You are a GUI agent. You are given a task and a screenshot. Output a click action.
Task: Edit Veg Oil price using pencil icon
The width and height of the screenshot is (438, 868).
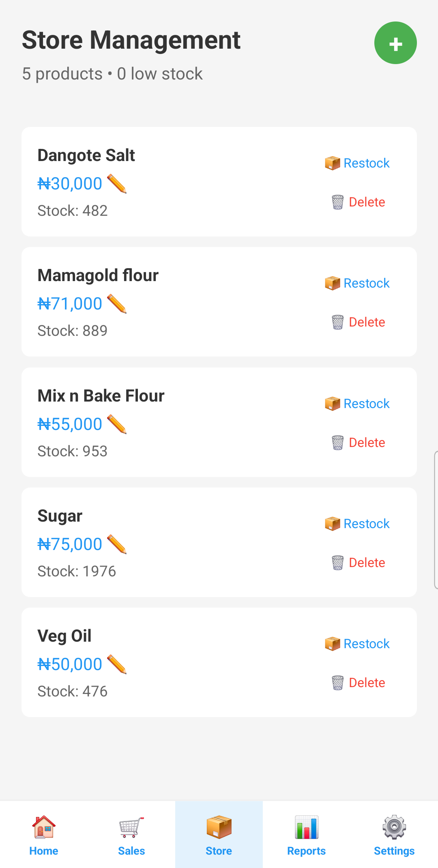click(117, 664)
